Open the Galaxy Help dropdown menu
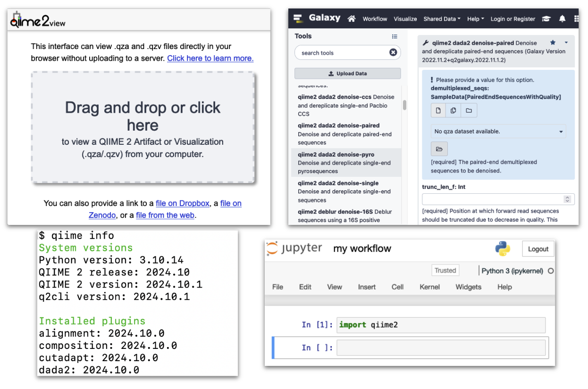 pos(475,19)
